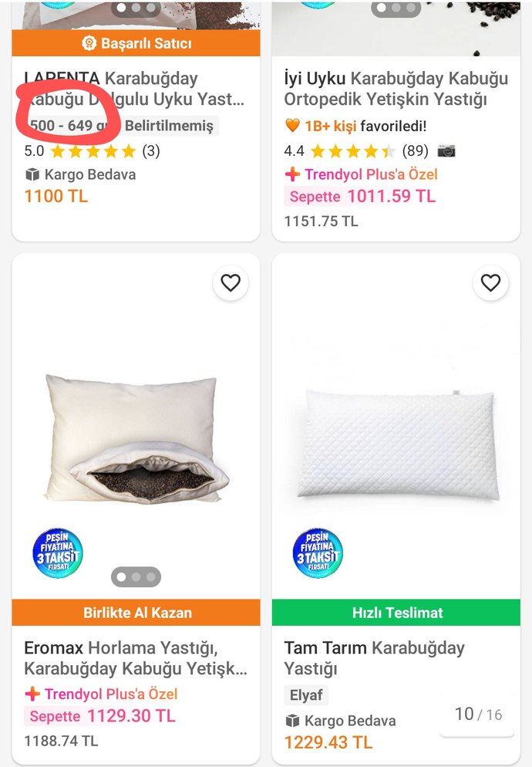Tap the heart icon on Tam Tarım pillow
This screenshot has width=532, height=767.
491,283
